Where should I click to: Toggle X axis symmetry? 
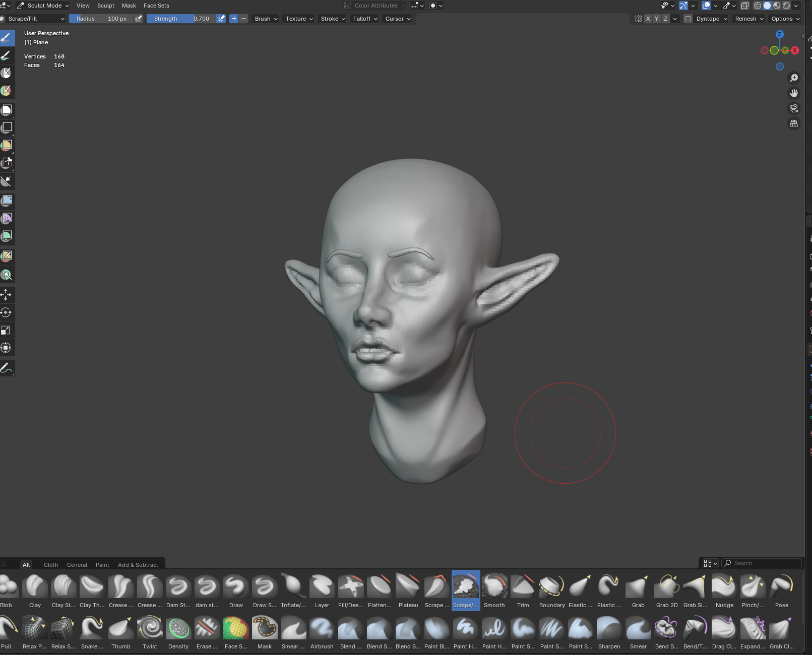(648, 19)
